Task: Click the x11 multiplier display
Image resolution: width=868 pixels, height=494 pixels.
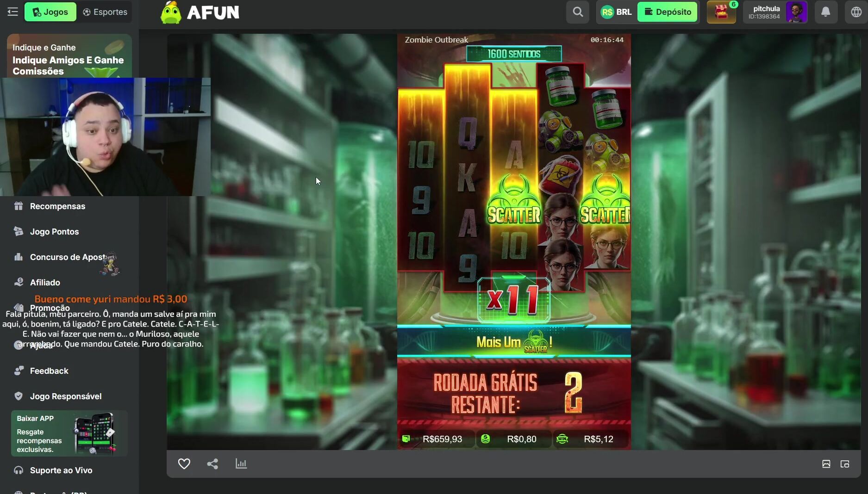Action: coord(514,300)
